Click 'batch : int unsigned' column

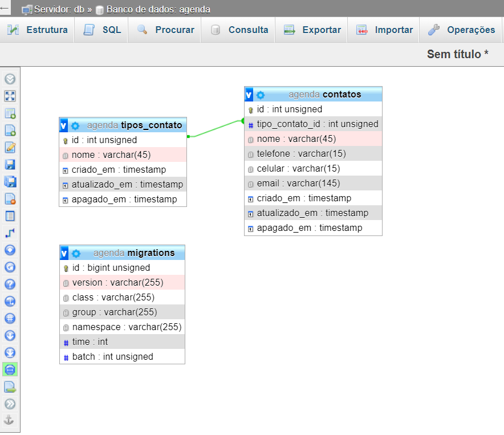(122, 356)
